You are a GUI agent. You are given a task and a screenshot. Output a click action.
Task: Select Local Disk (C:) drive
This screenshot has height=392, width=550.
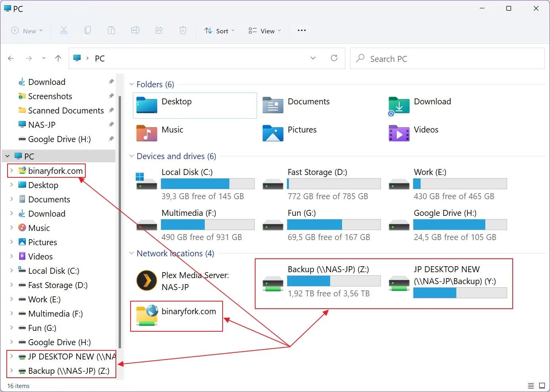click(195, 184)
